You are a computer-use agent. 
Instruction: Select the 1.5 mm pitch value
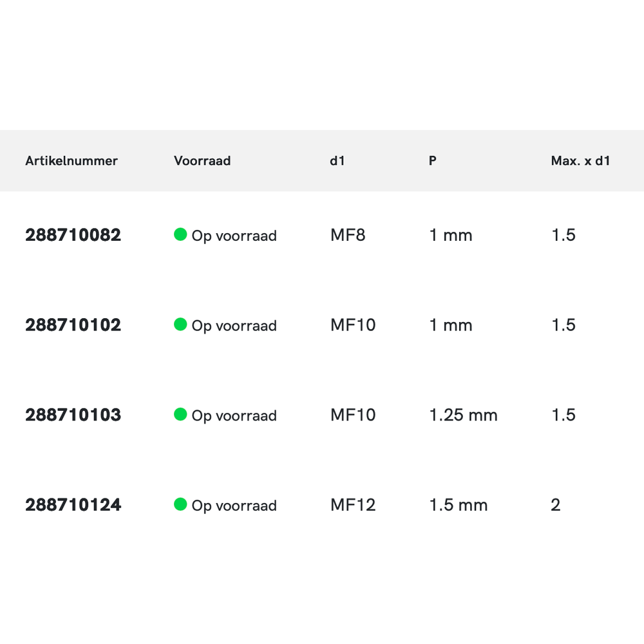[458, 505]
